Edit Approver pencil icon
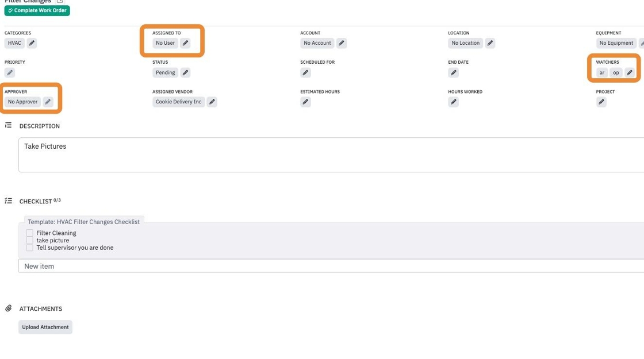 coord(48,102)
